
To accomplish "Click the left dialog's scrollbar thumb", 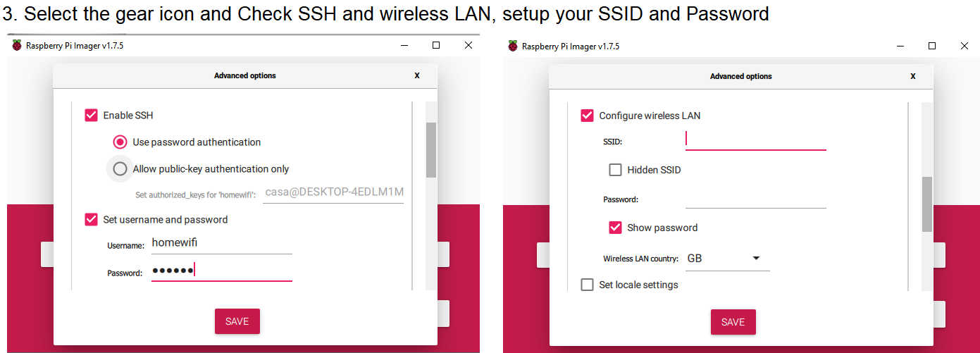I will pos(430,149).
